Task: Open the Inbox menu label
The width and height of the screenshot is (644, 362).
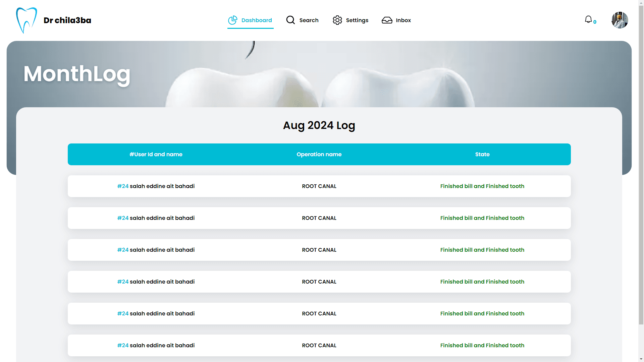Action: click(x=403, y=20)
